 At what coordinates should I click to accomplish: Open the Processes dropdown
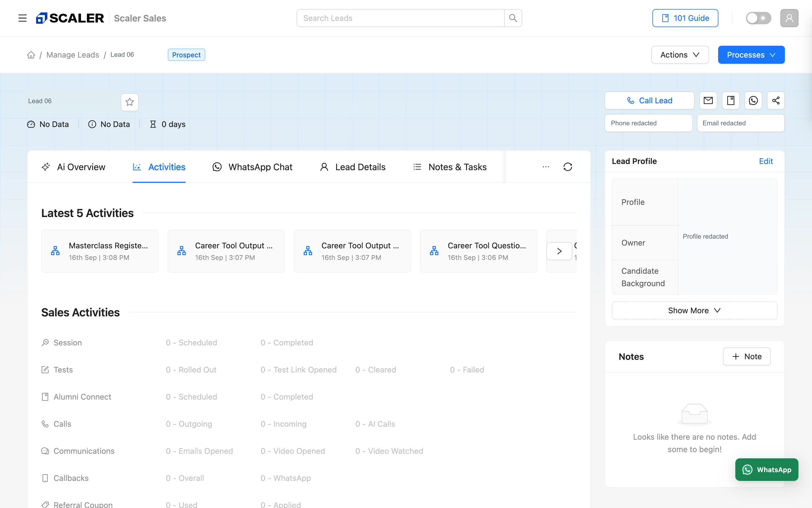coord(751,55)
